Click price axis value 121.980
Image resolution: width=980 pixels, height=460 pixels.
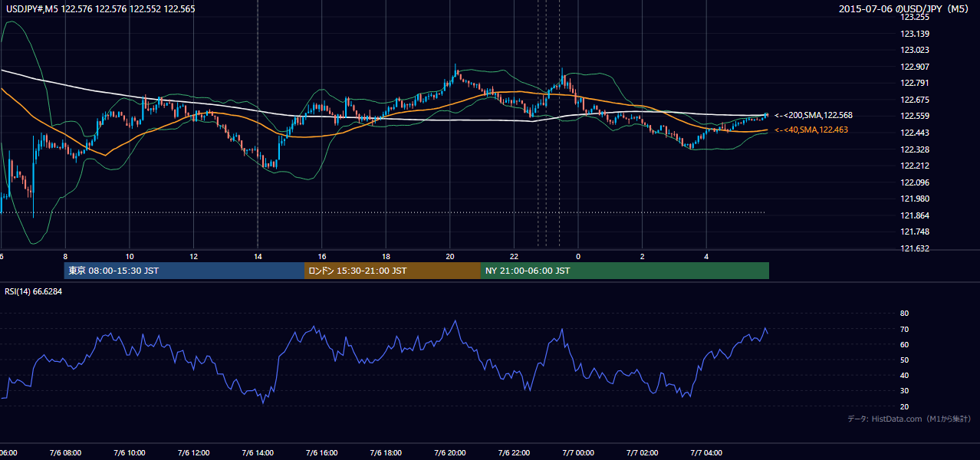(916, 199)
